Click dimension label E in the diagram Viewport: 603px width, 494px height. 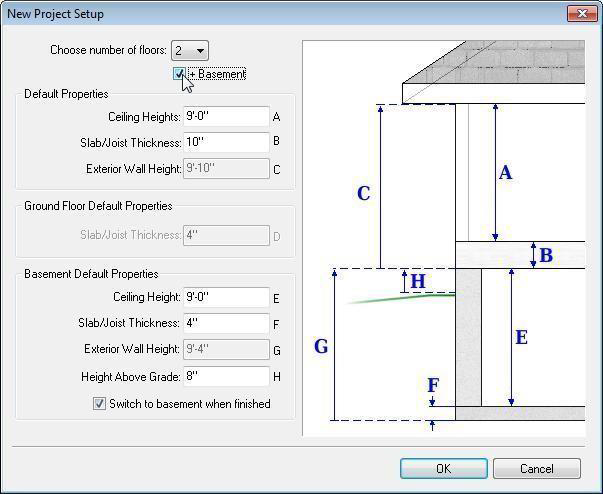pyautogui.click(x=521, y=338)
